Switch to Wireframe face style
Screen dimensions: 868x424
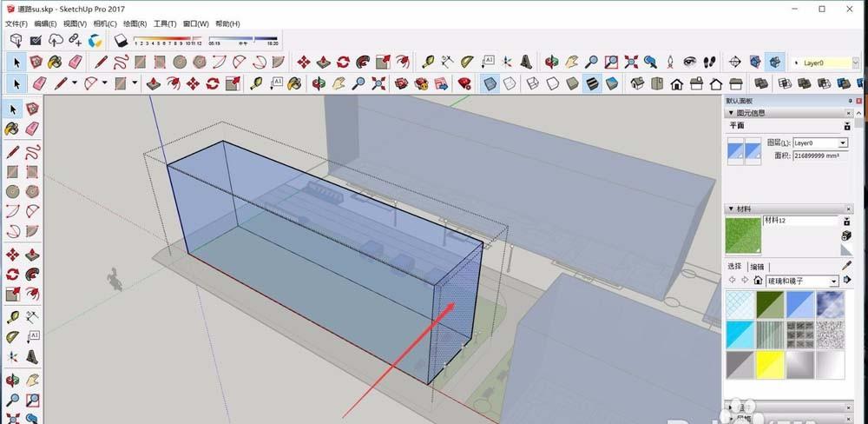click(x=533, y=83)
